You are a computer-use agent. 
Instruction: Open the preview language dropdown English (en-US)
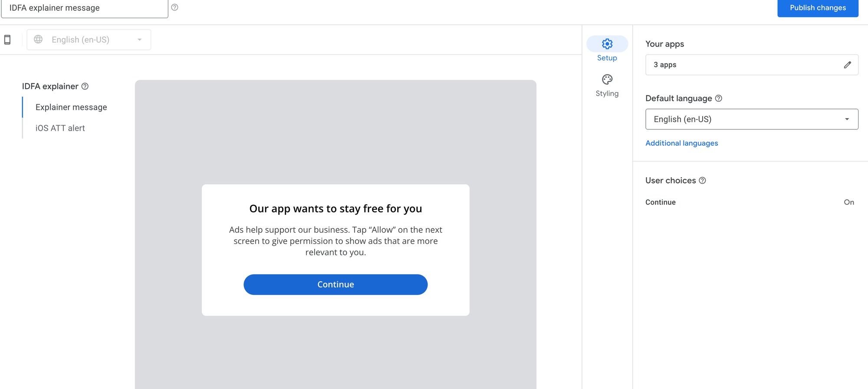pos(89,40)
